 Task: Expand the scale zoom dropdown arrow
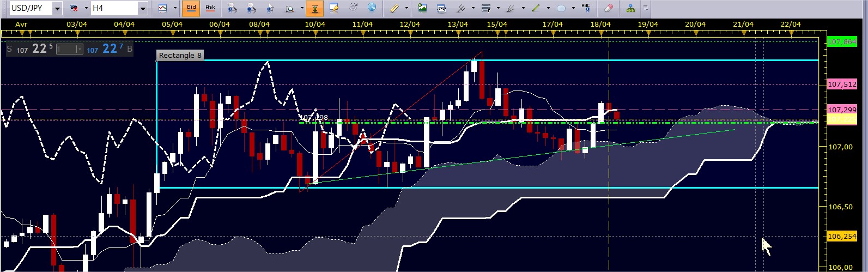click(301, 8)
